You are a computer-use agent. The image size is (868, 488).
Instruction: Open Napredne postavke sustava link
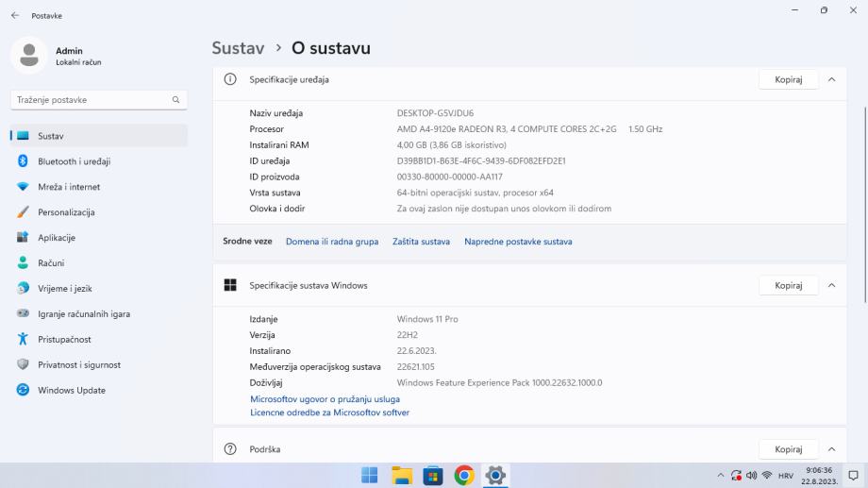(518, 242)
